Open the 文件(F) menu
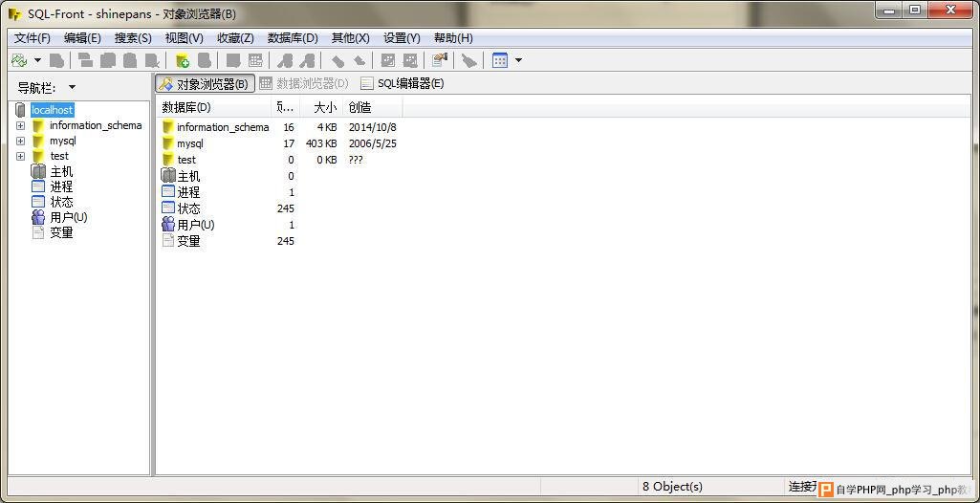The width and height of the screenshot is (980, 503). [32, 38]
